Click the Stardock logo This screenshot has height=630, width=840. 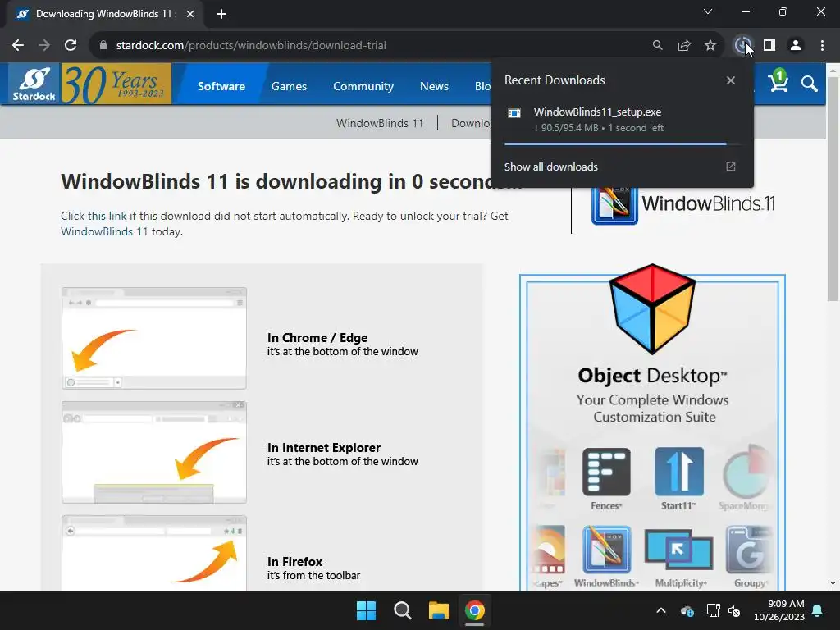coord(34,84)
